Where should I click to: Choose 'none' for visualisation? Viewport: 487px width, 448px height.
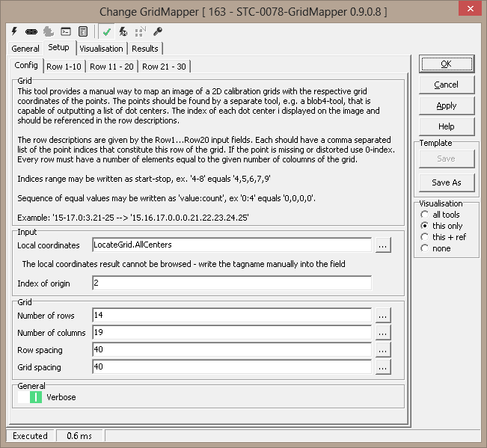(x=425, y=248)
